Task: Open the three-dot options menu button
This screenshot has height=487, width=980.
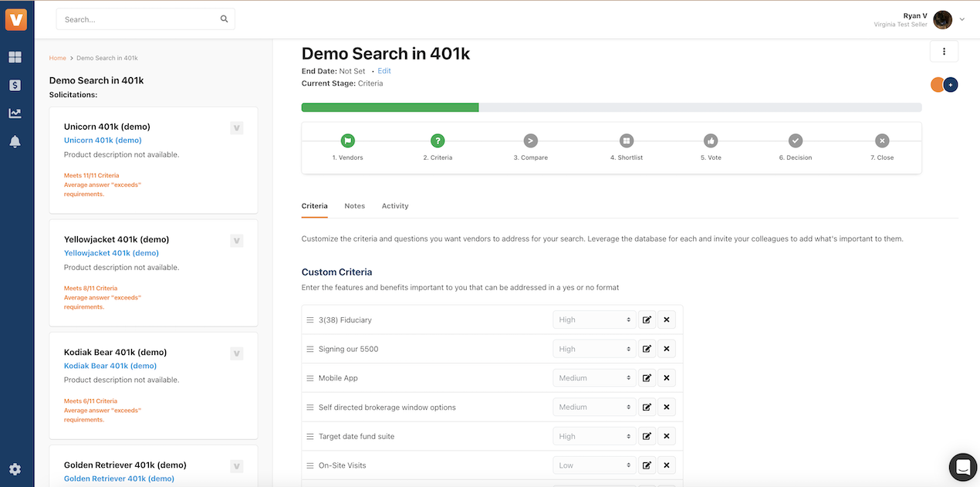Action: point(944,52)
